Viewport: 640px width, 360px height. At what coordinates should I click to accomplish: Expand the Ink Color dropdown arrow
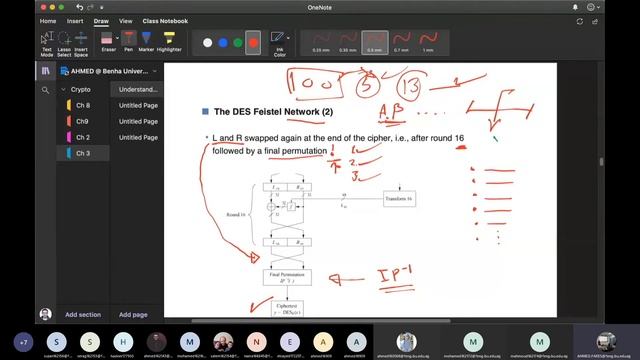click(x=289, y=38)
